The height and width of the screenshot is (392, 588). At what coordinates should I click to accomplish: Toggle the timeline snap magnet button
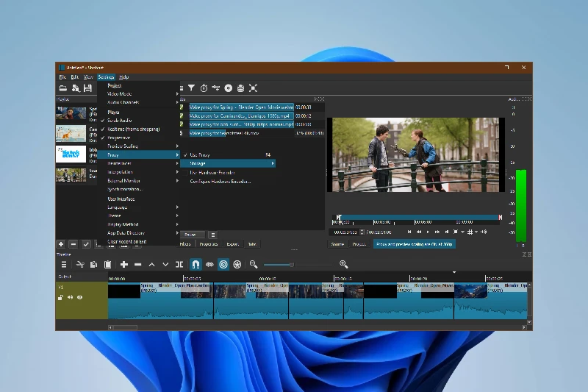(x=196, y=265)
